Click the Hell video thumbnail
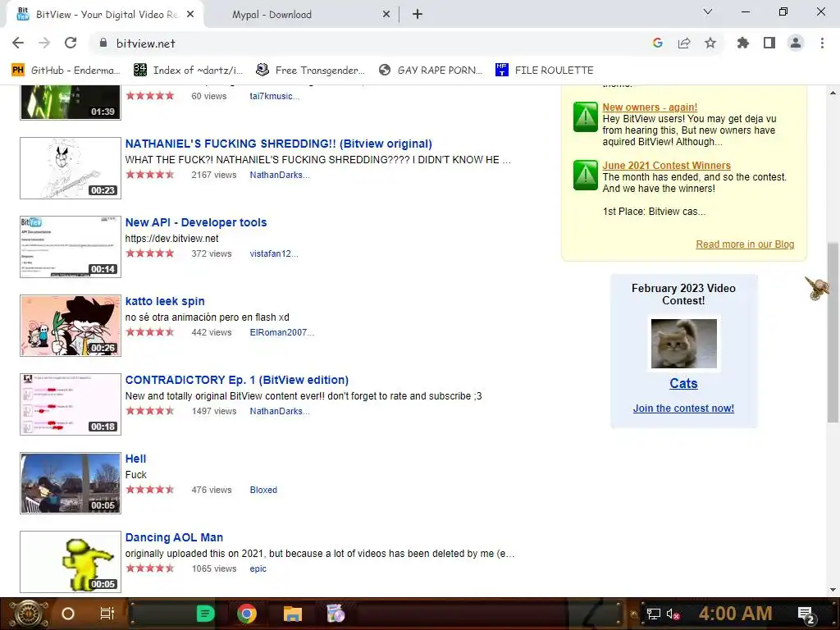Viewport: 840px width, 630px height. coord(71,482)
